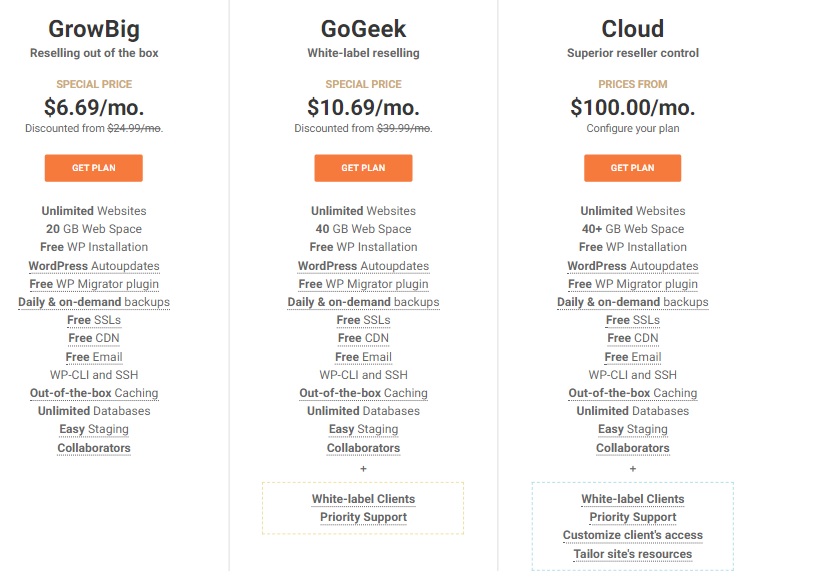
Task: Click Collaborators link under Cloud plan
Action: 633,448
